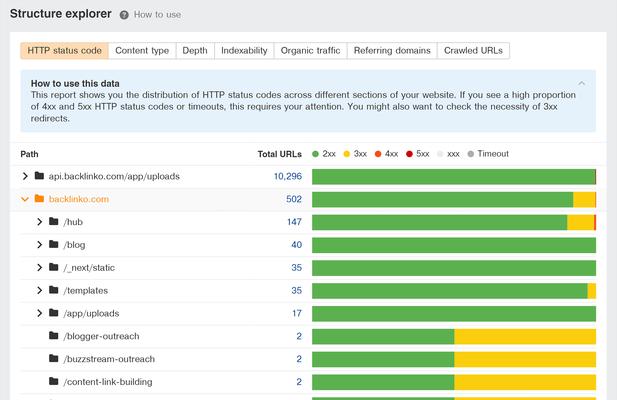The height and width of the screenshot is (400, 617).
Task: Click the help question mark icon
Action: 124,15
